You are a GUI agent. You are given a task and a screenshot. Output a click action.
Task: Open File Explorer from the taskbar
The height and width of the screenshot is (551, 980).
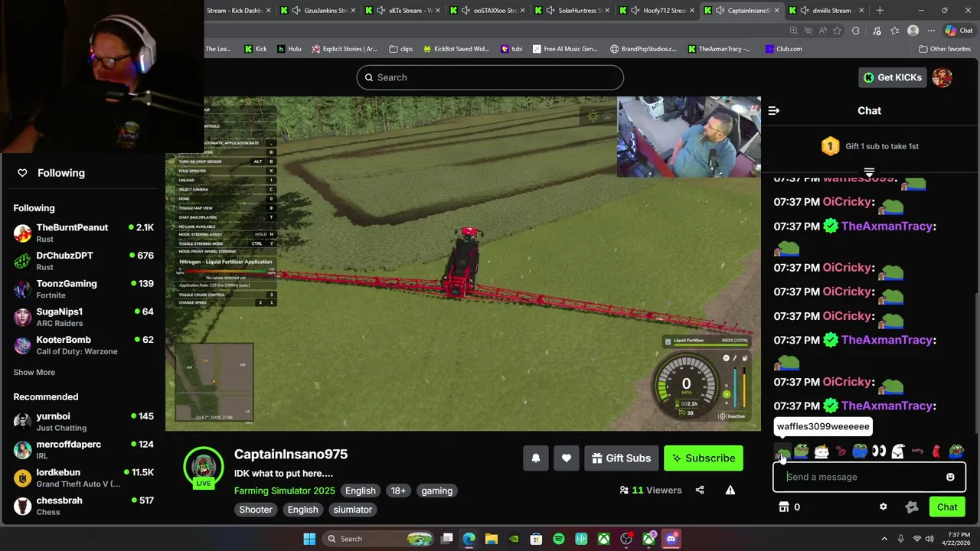[492, 539]
